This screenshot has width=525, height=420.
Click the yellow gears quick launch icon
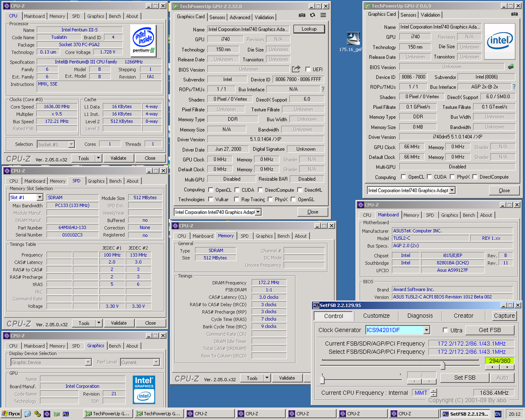[37, 414]
